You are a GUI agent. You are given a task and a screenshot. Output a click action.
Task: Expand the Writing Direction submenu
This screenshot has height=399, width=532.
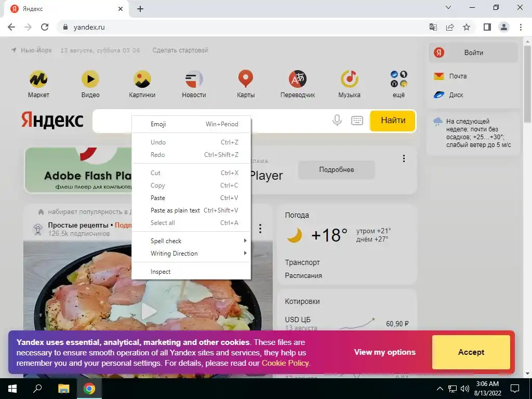pos(191,254)
